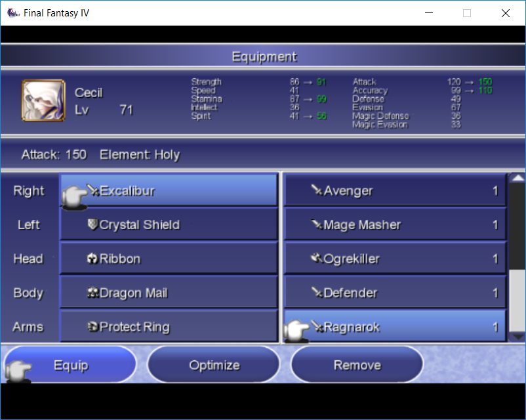Click the Ribbon headgear icon

click(x=92, y=259)
